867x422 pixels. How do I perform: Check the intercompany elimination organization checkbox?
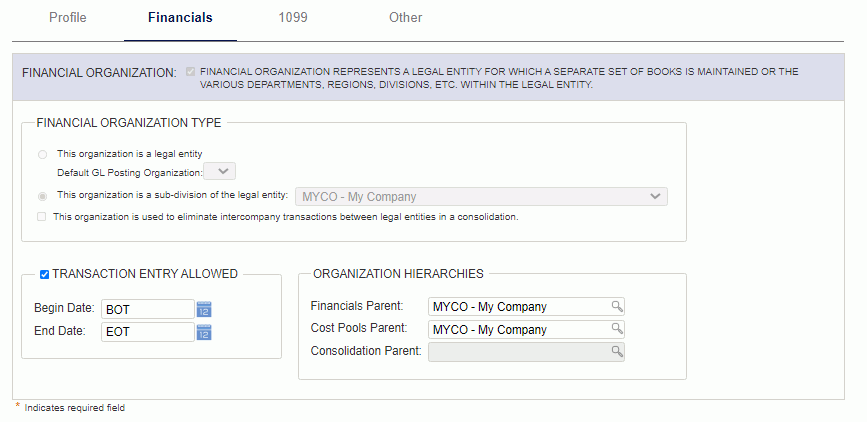pos(41,217)
